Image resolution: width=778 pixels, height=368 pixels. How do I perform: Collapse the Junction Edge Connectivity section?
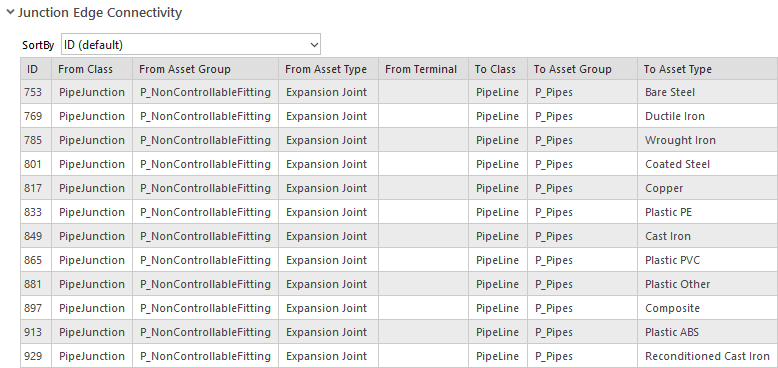point(10,13)
